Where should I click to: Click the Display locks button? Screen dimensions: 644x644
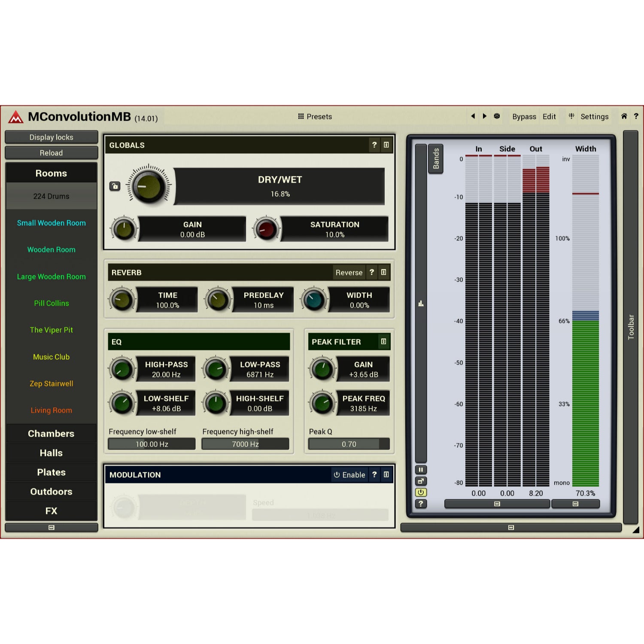tap(51, 137)
